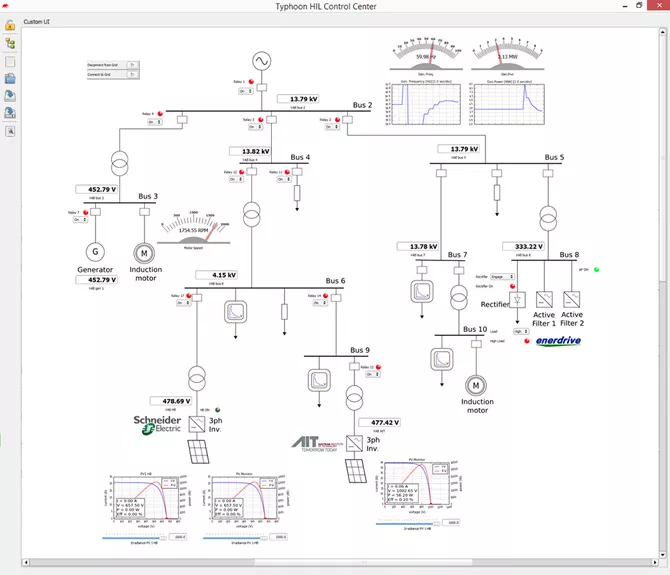Click the generator frequency Hz gauge

pyautogui.click(x=426, y=54)
